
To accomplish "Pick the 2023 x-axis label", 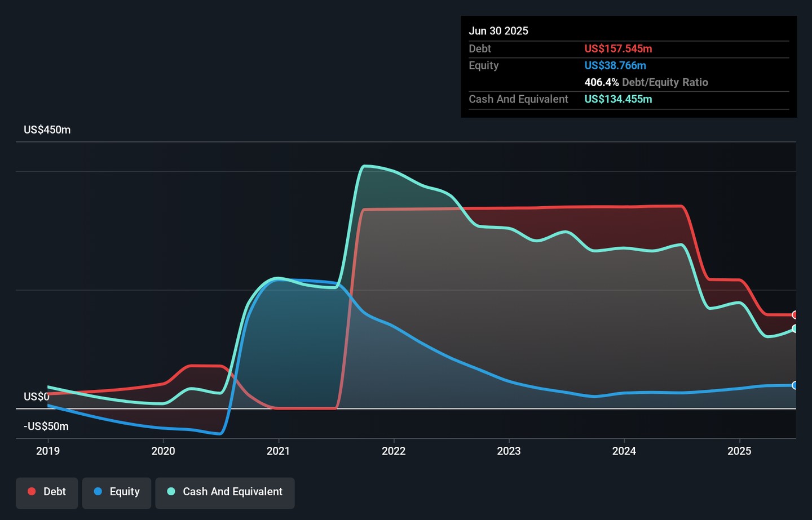I will coord(509,451).
